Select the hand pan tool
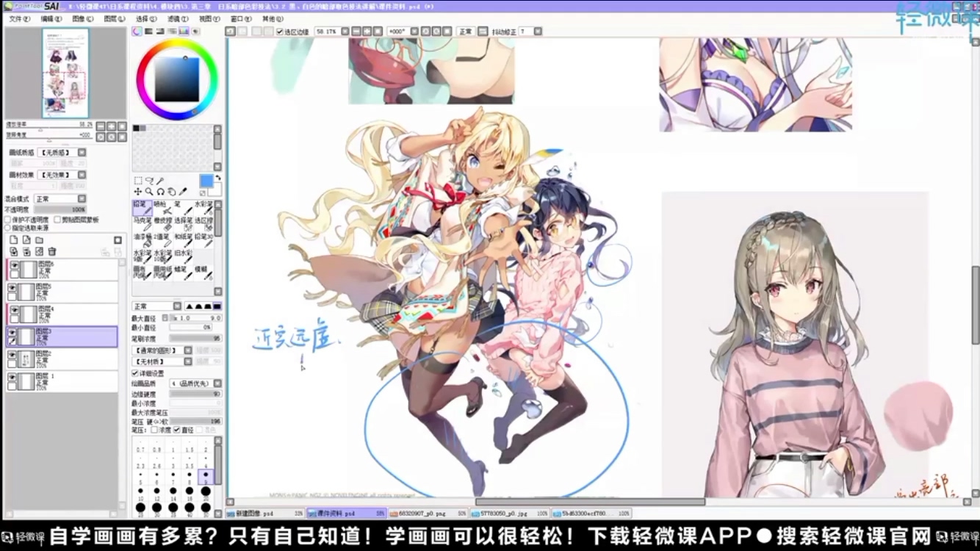 coord(172,192)
